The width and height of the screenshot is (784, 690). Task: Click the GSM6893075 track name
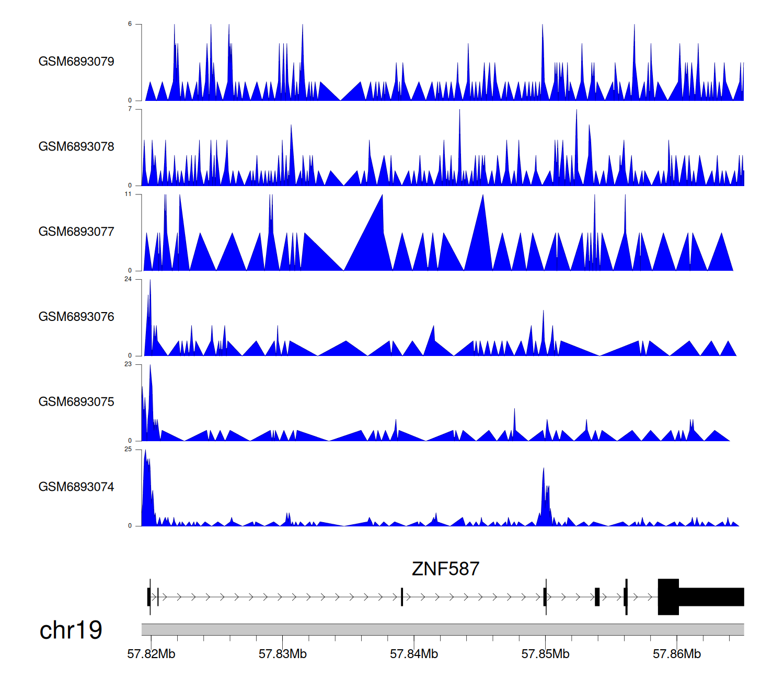tap(76, 402)
